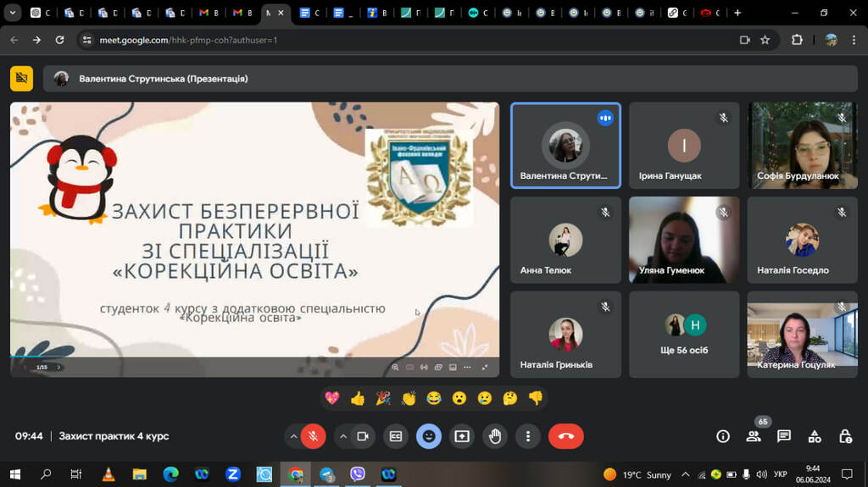This screenshot has height=487, width=868.
Task: Send the thumbs up reaction
Action: [x=357, y=398]
